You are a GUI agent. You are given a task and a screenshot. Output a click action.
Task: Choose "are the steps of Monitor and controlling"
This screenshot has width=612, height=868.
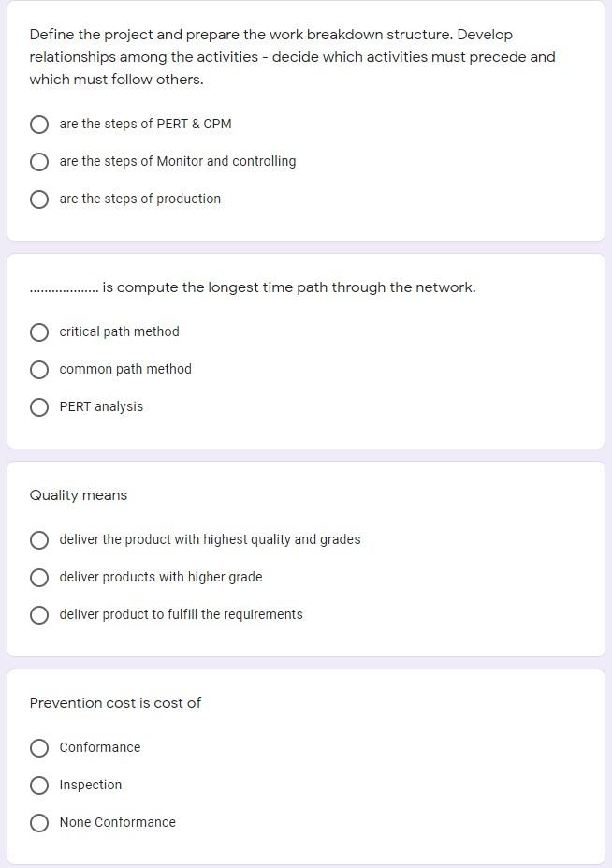pos(39,161)
